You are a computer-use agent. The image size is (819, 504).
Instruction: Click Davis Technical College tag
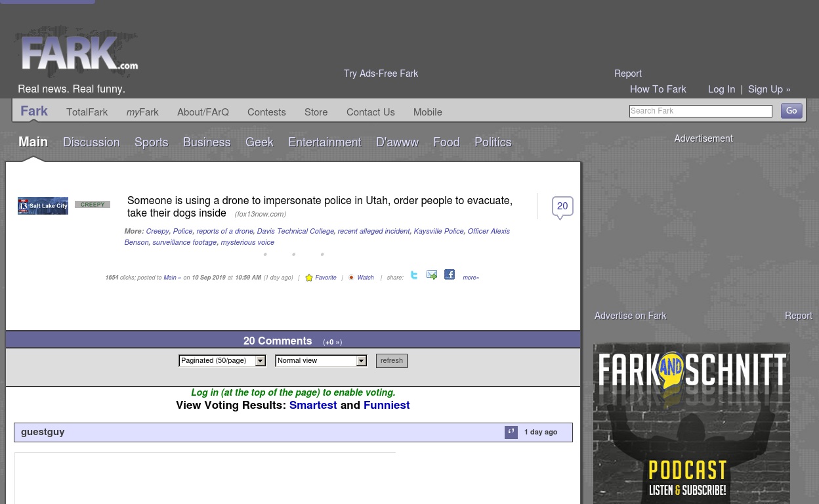click(x=295, y=231)
